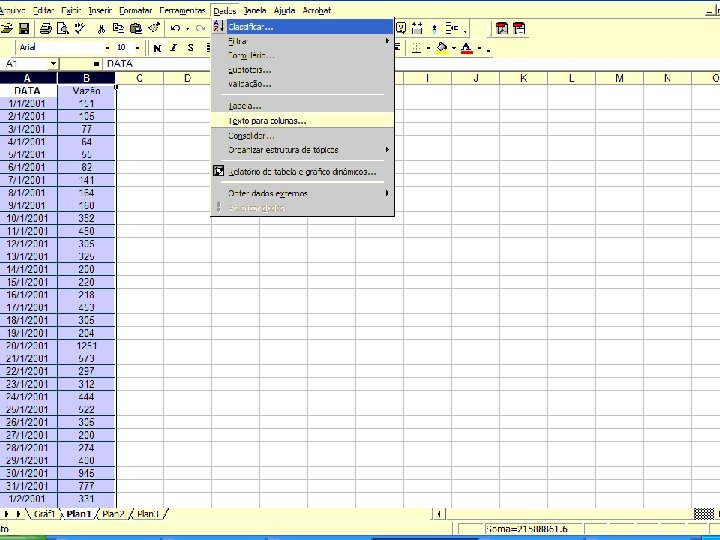Click the Cut scissors icon
Viewport: 720px width, 540px height.
[x=101, y=28]
